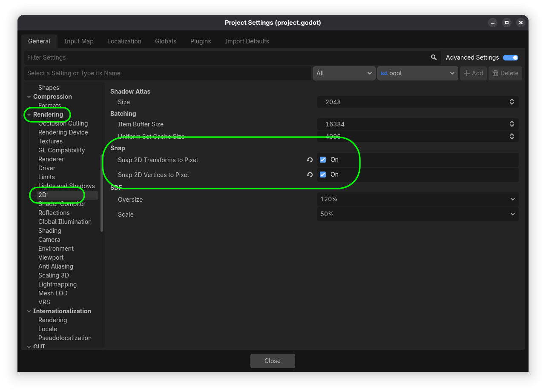
Task: Click the Filter Settings search field
Action: [226, 57]
